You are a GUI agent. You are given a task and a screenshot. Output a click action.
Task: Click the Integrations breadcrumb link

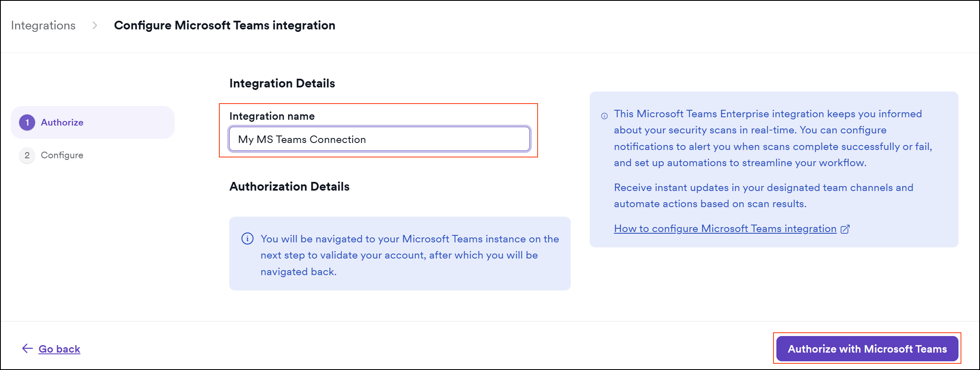[43, 26]
